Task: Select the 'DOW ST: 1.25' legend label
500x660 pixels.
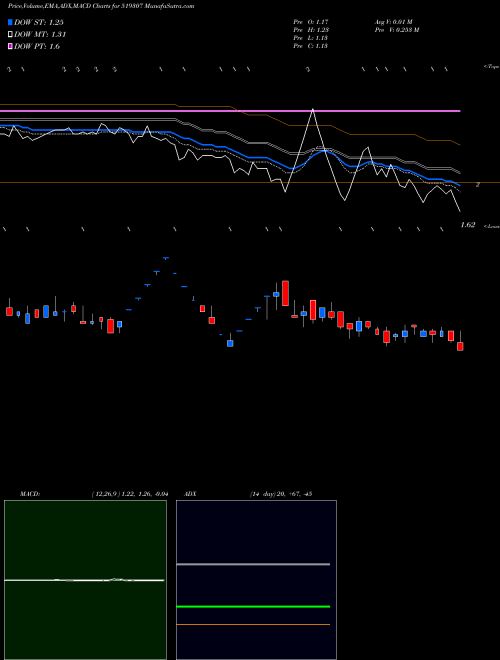Action: pos(39,22)
